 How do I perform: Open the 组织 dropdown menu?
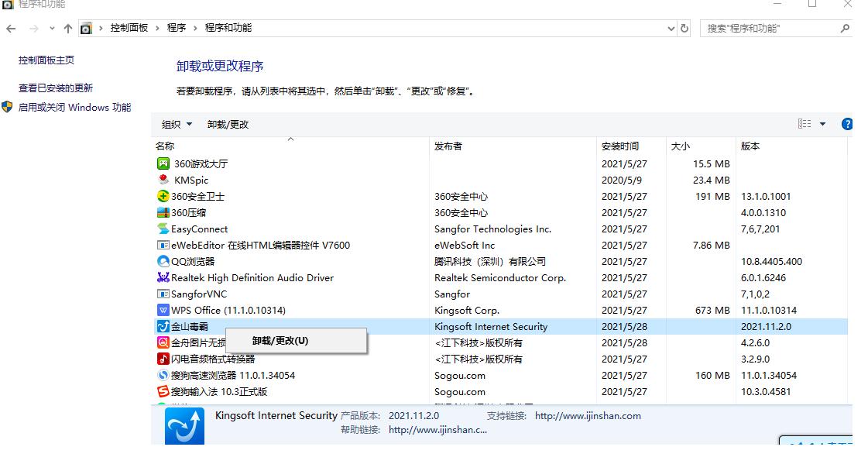(177, 124)
